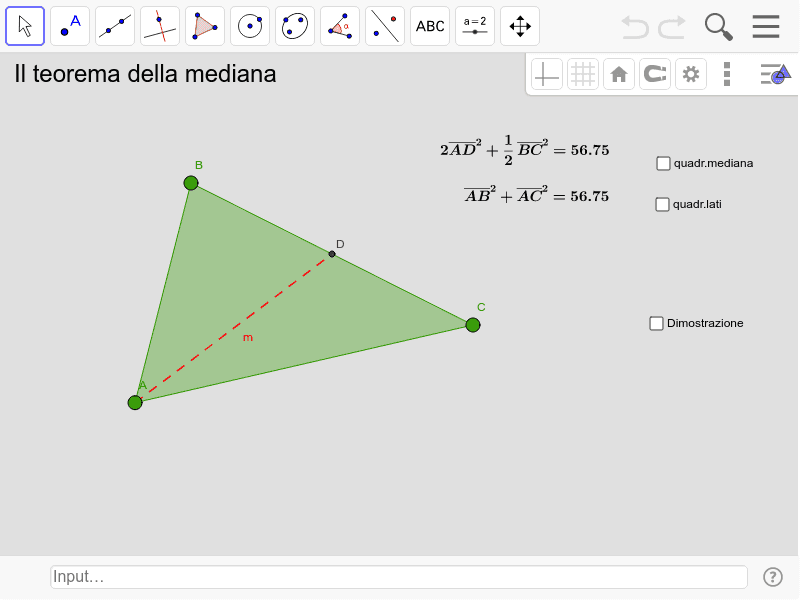Select the Move arrow tool
This screenshot has height=600, width=800.
pyautogui.click(x=25, y=26)
